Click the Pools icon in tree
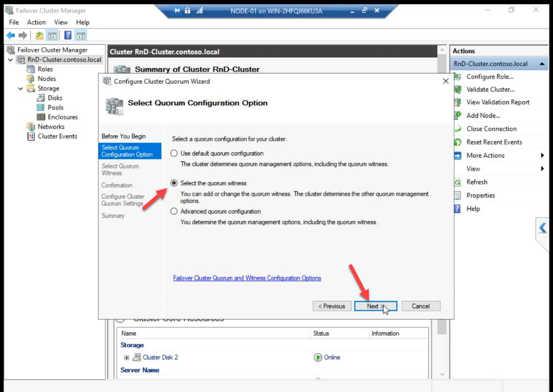 coord(41,107)
